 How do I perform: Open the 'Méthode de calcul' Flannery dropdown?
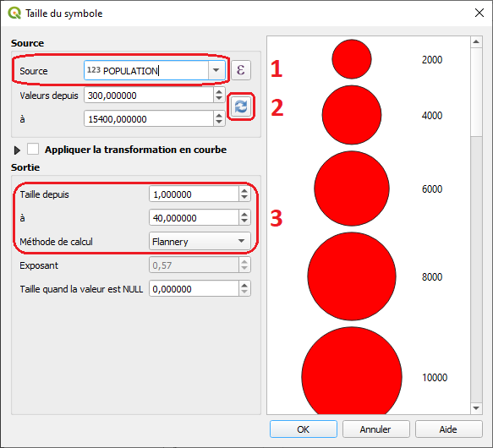click(200, 241)
